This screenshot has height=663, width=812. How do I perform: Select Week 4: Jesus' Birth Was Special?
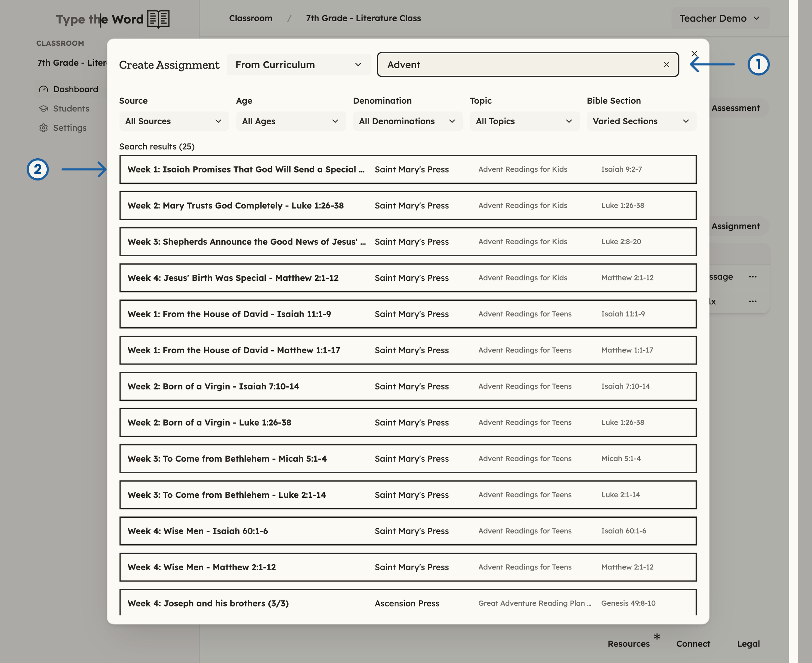tap(408, 278)
